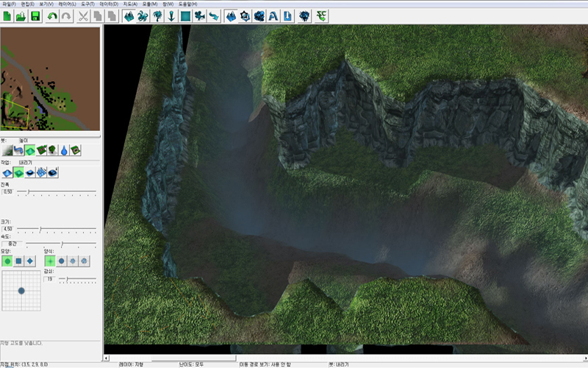Switch to the Cameras layer
This screenshot has height=368, width=588.
pos(199,16)
